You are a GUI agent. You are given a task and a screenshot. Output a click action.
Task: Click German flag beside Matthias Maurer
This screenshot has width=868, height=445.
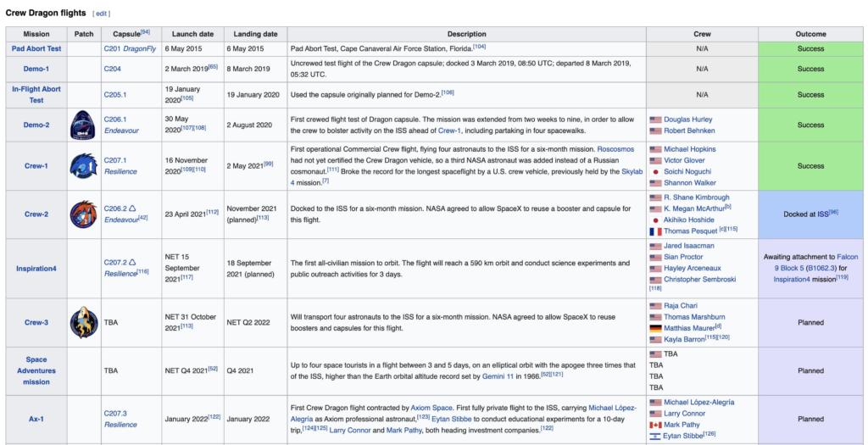click(x=654, y=328)
